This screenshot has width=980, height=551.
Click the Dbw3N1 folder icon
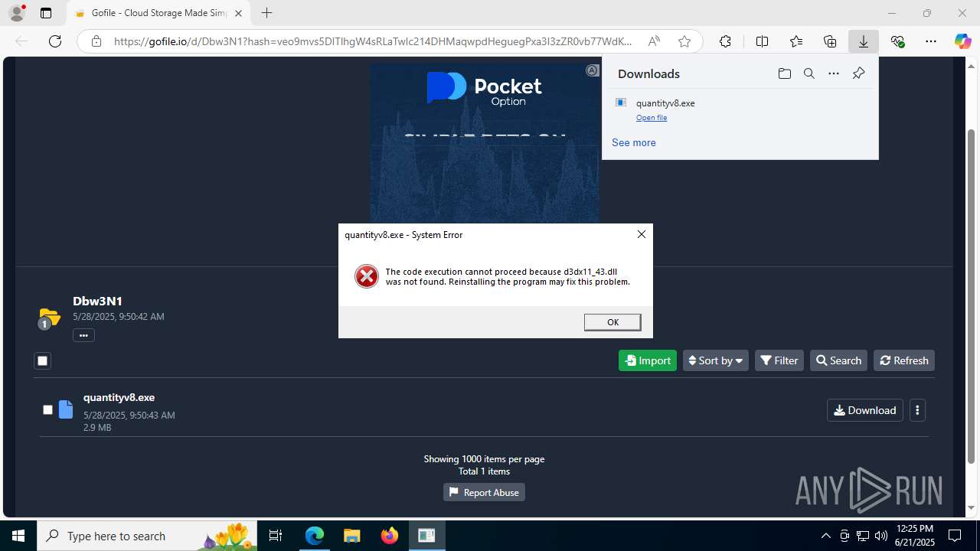49,317
